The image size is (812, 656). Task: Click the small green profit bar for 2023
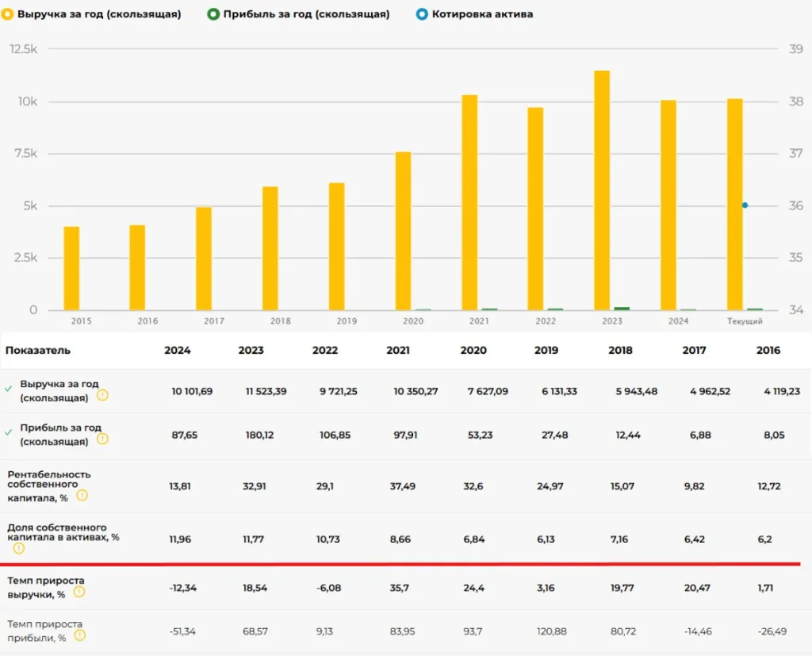(x=622, y=309)
